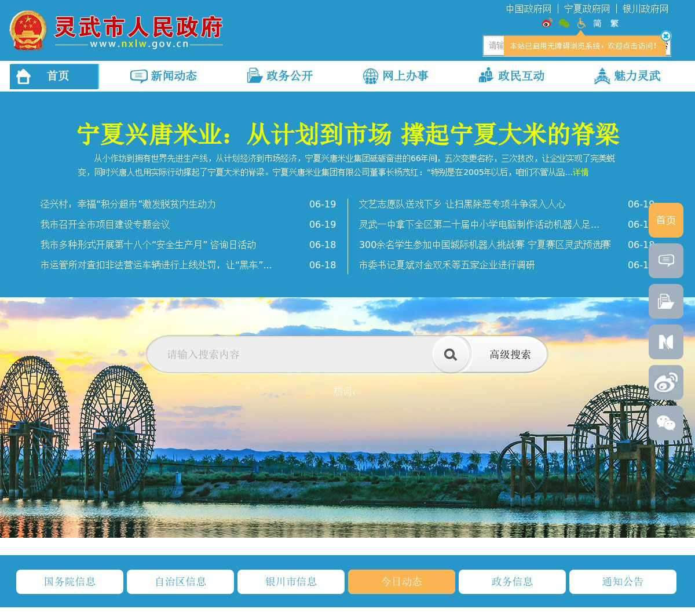695x616 pixels.
Task: Click the magnifier search button
Action: click(x=451, y=355)
